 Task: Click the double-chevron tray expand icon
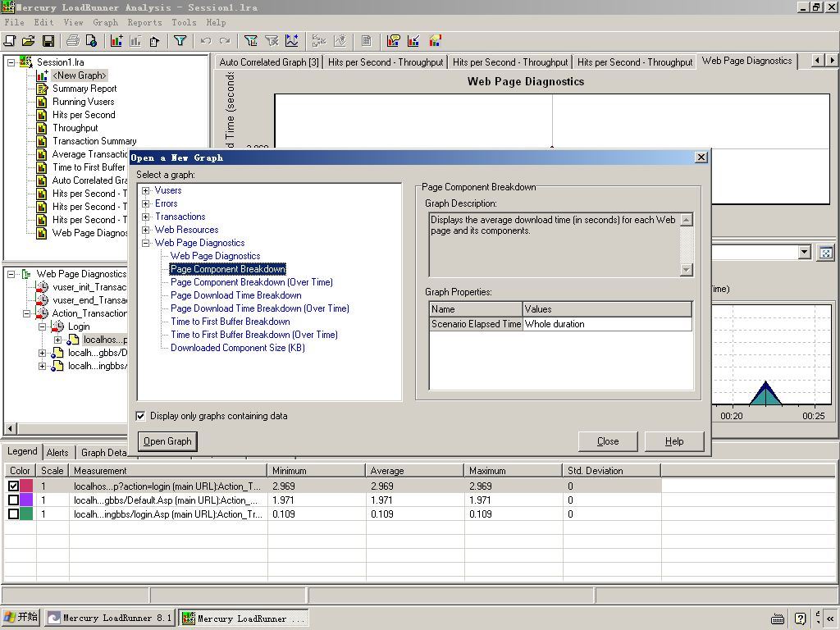tap(831, 619)
